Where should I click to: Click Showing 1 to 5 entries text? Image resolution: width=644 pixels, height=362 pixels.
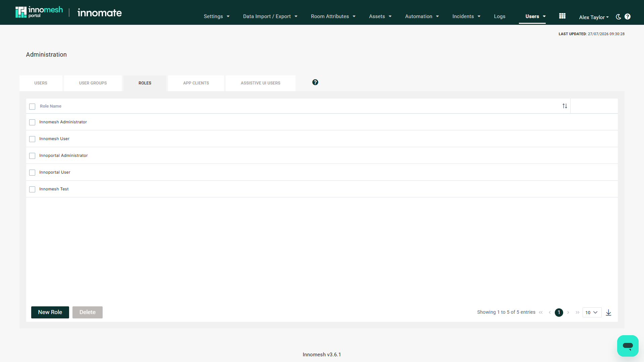[506, 312]
